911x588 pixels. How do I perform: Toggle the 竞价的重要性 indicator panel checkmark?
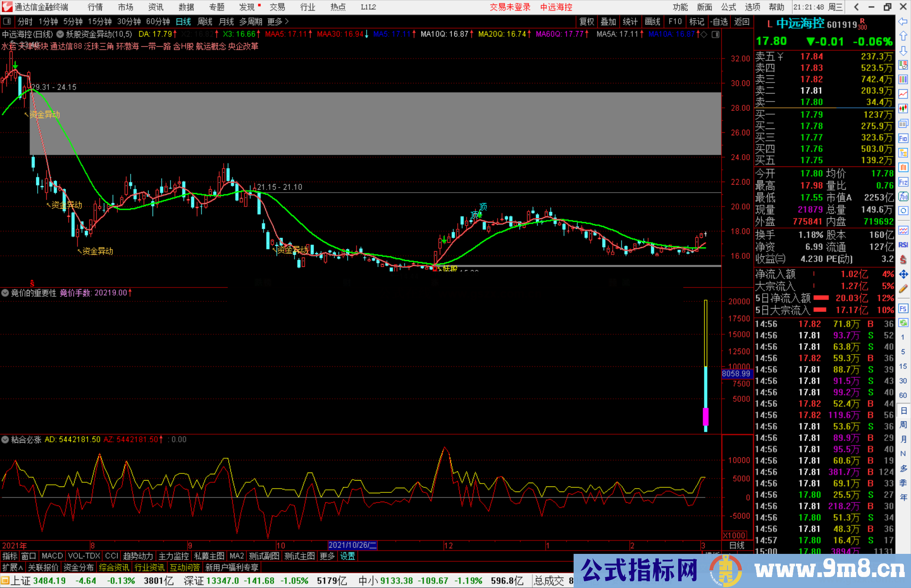pos(5,293)
